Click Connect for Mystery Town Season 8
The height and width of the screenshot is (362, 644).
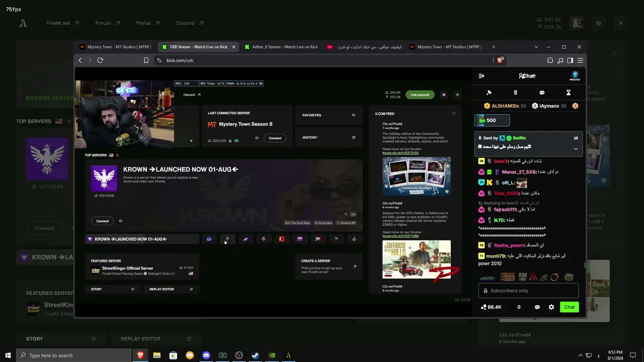click(x=275, y=138)
